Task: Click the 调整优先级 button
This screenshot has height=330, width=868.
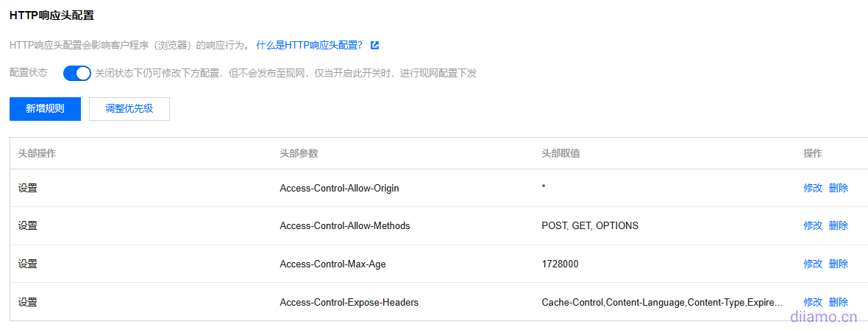Action: [x=129, y=108]
